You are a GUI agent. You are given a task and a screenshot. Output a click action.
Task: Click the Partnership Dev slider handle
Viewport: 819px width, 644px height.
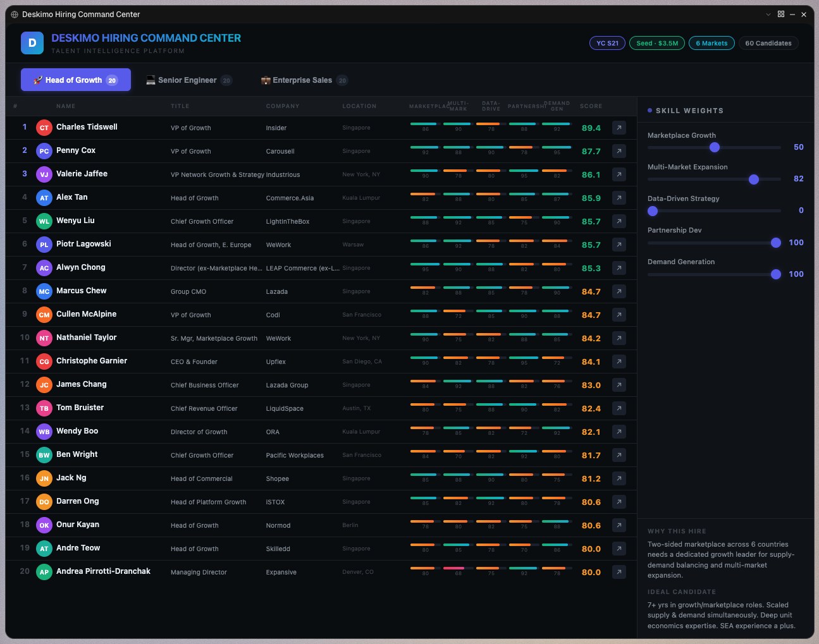click(x=776, y=243)
